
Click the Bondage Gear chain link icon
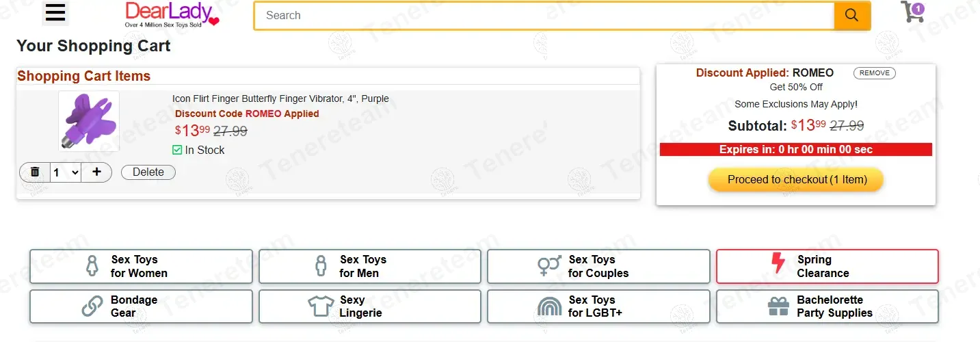point(92,306)
